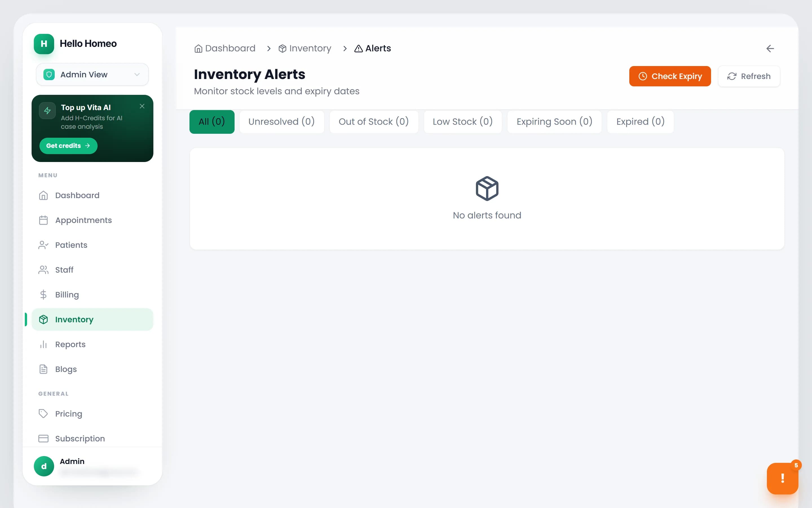The image size is (812, 508).
Task: Click Dashboard breadcrumb link
Action: (x=225, y=48)
